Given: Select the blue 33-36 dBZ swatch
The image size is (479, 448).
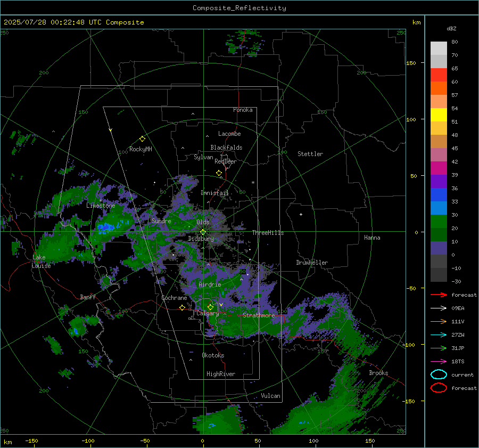Looking at the screenshot, I should [x=439, y=194].
